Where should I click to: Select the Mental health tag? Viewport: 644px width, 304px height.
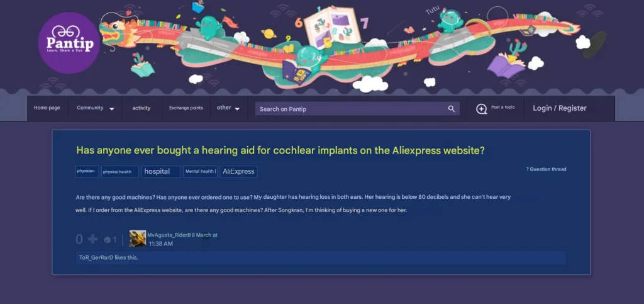click(x=200, y=172)
